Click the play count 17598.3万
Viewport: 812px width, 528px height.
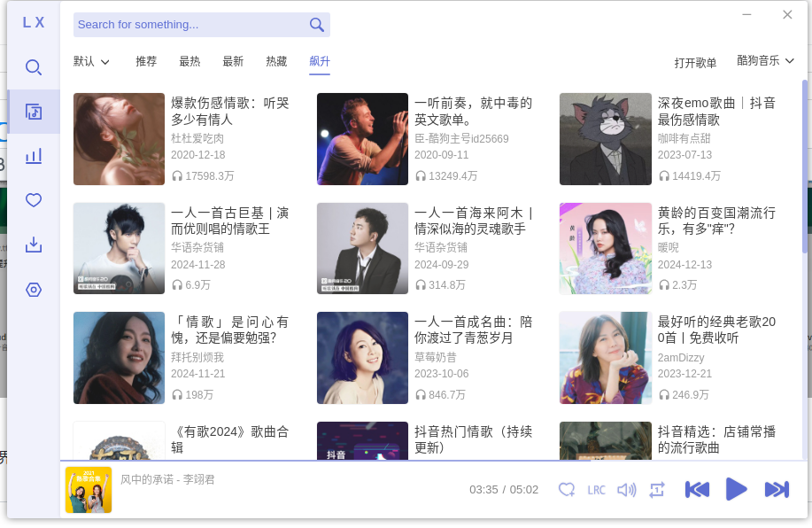click(203, 176)
